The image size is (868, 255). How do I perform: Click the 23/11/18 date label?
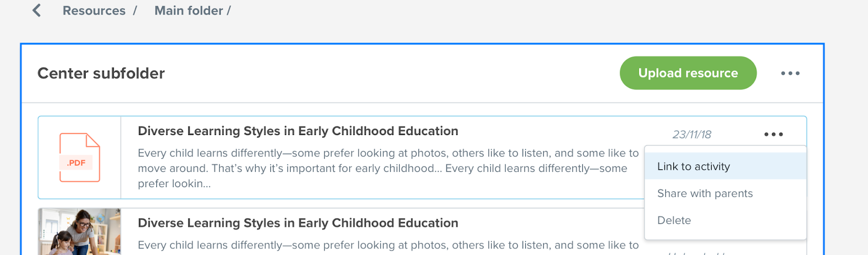pos(692,135)
